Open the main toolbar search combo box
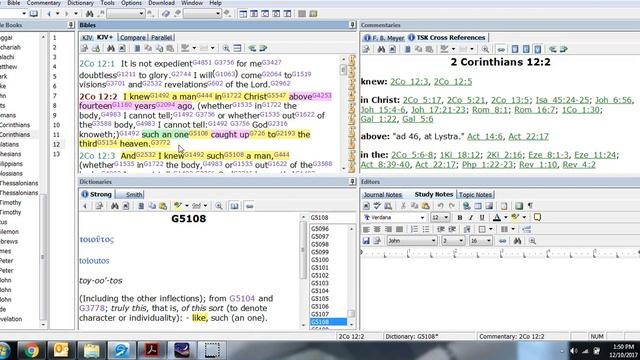This screenshot has width=640, height=360. [x=125, y=14]
